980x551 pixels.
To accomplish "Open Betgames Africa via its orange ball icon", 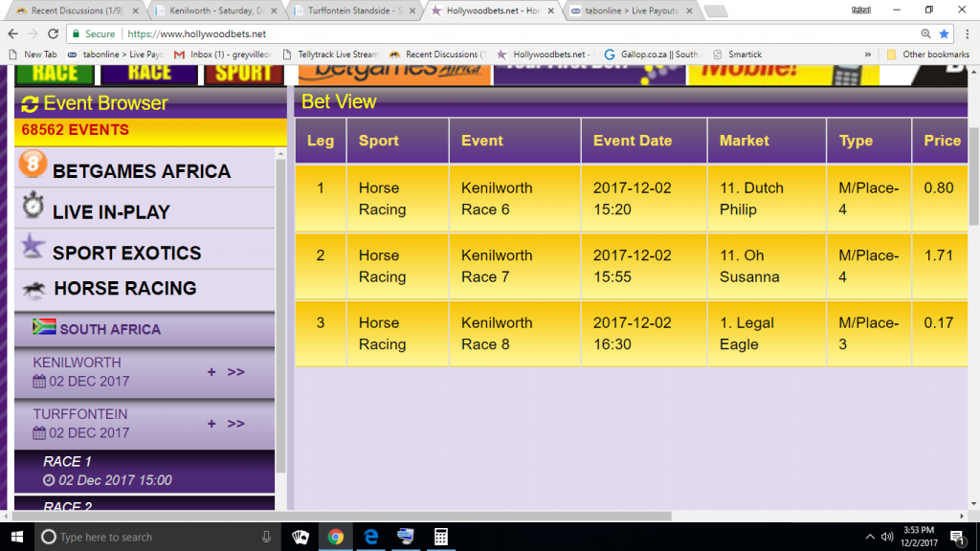I will pyautogui.click(x=33, y=165).
